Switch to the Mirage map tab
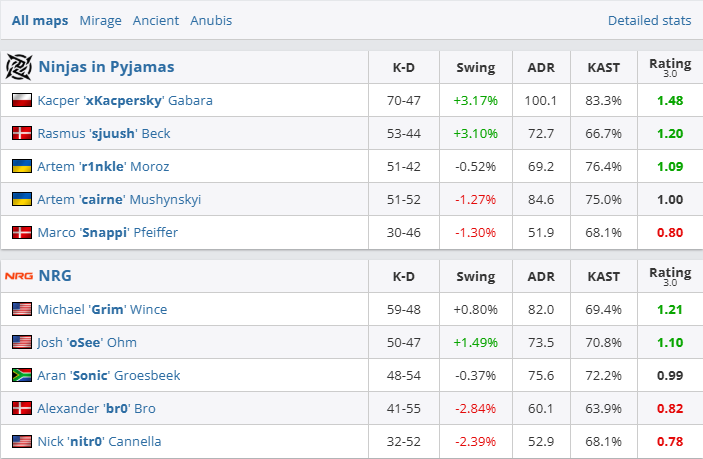Image resolution: width=703 pixels, height=459 pixels. pos(100,20)
